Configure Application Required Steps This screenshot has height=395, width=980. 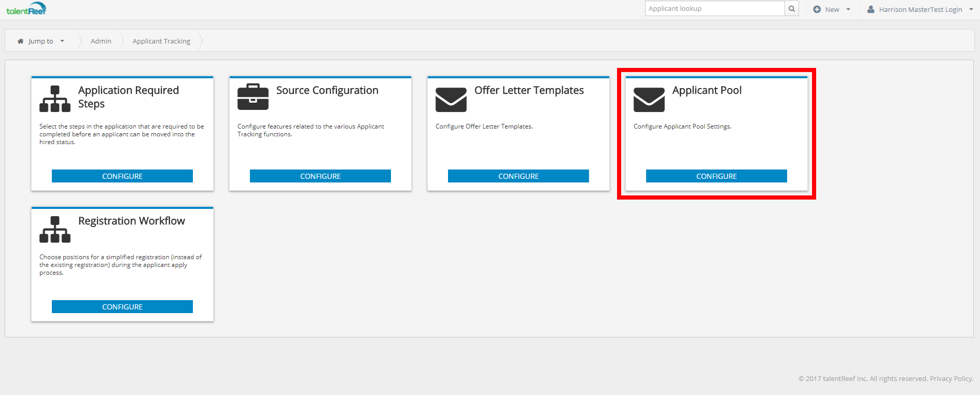[x=122, y=176]
